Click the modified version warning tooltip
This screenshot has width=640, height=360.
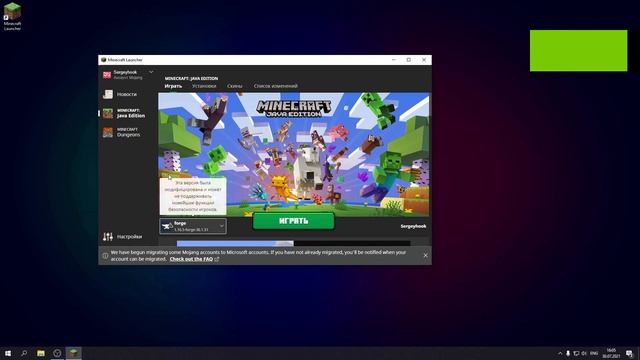[x=193, y=196]
